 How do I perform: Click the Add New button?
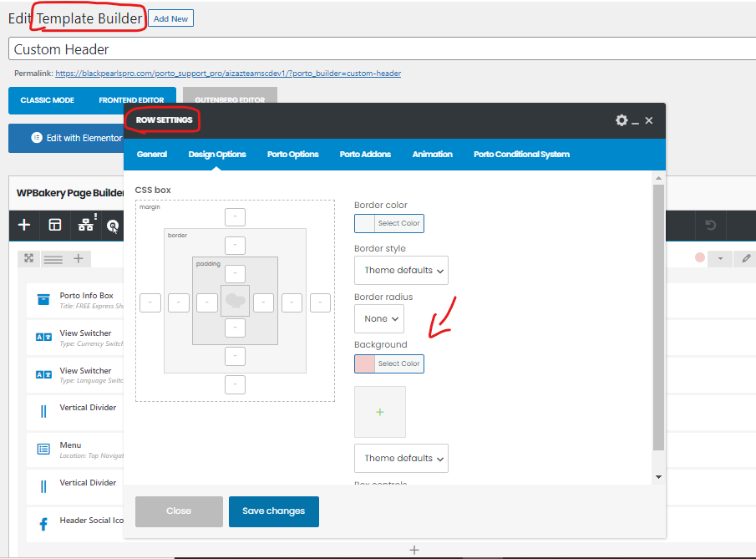(x=170, y=18)
